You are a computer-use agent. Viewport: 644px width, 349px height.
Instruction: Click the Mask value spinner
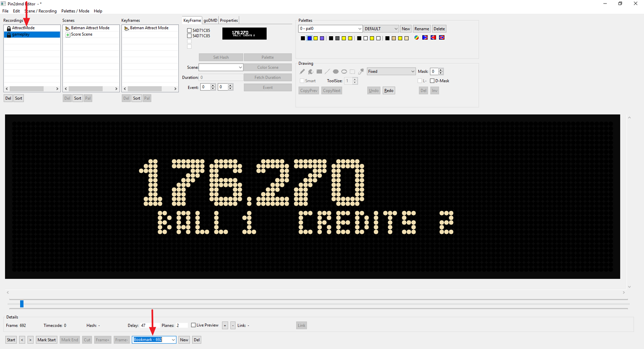(x=436, y=72)
